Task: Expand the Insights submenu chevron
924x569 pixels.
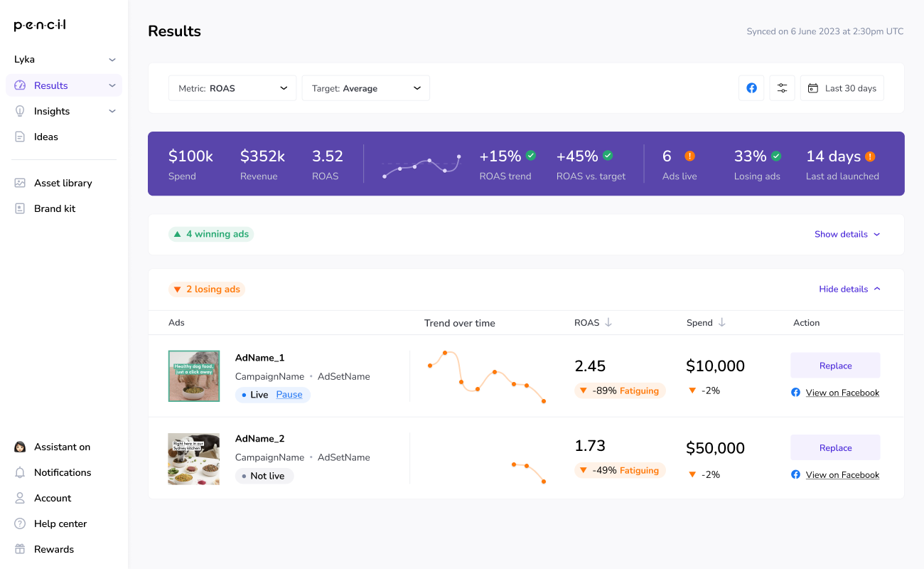Action: (x=112, y=111)
